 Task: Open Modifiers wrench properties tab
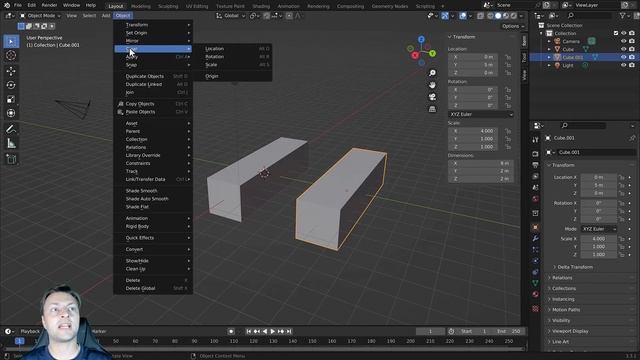(536, 238)
